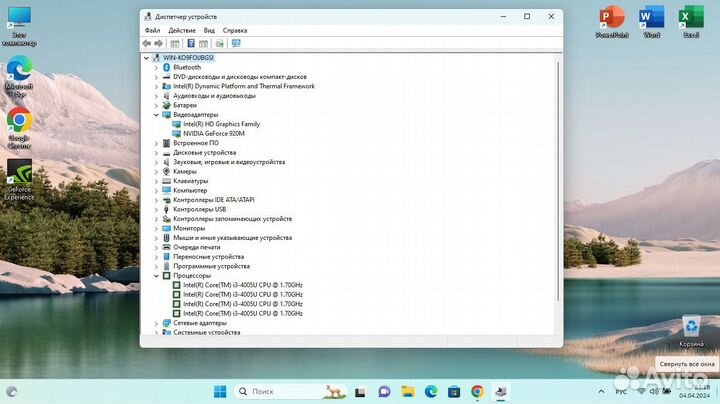Image resolution: width=720 pixels, height=404 pixels.
Task: Click the РУС language indicator
Action: tap(621, 392)
